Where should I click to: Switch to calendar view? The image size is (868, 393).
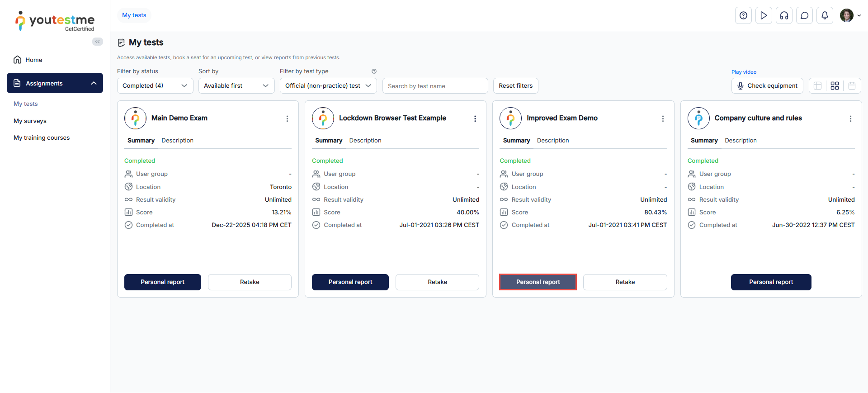852,85
